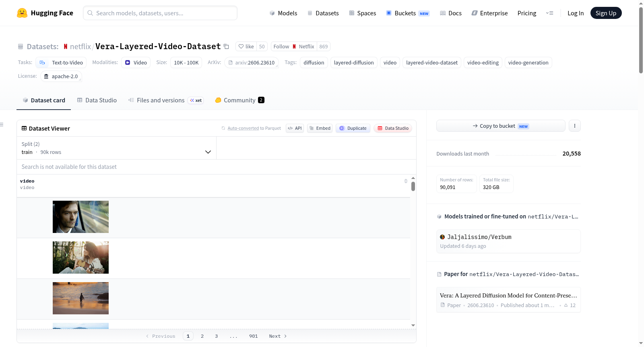Open the Vera Layered Diffusion Model paper link

tap(508, 300)
